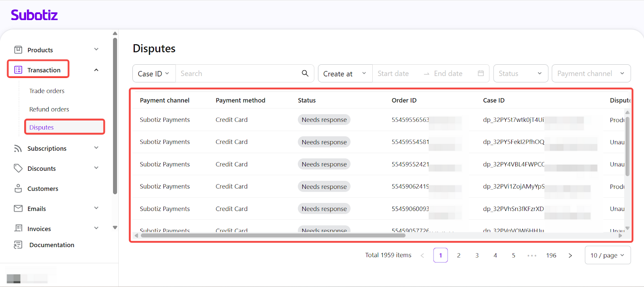The image size is (644, 287).
Task: Change the 10 / page size selector
Action: click(607, 255)
